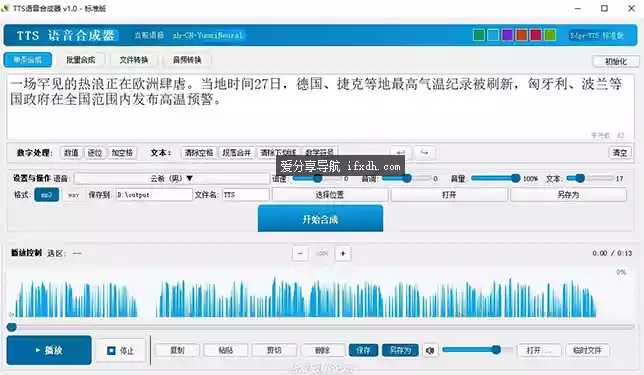
Task: Adjust the playback volume slider
Action: [x=477, y=350]
